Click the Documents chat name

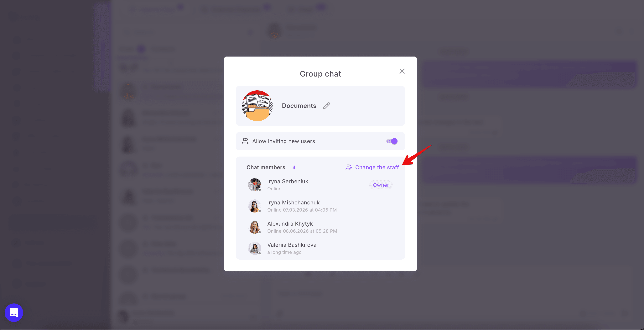pyautogui.click(x=299, y=106)
